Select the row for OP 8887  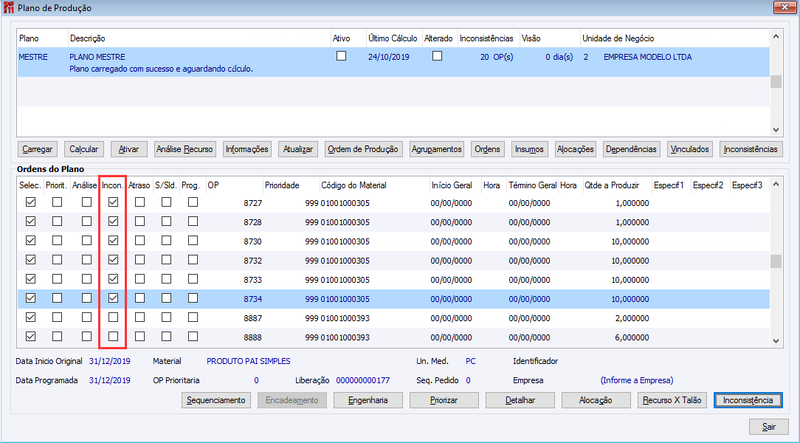[393, 318]
